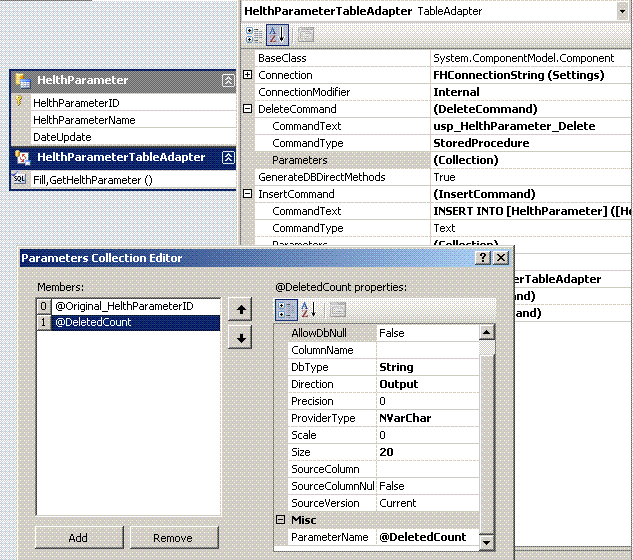The image size is (633, 560).
Task: Collapse the DeleteCommand property node
Action: click(x=247, y=109)
